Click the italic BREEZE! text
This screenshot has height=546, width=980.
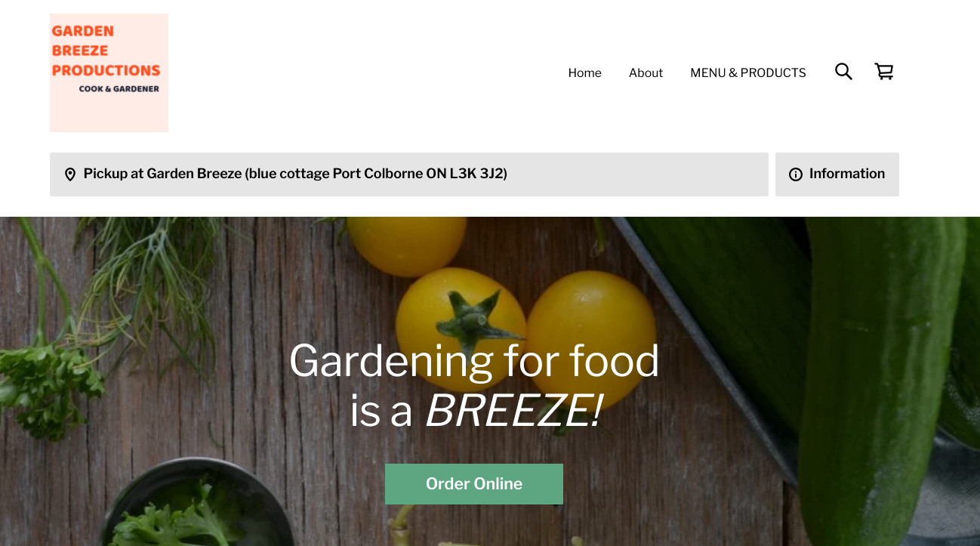point(513,412)
